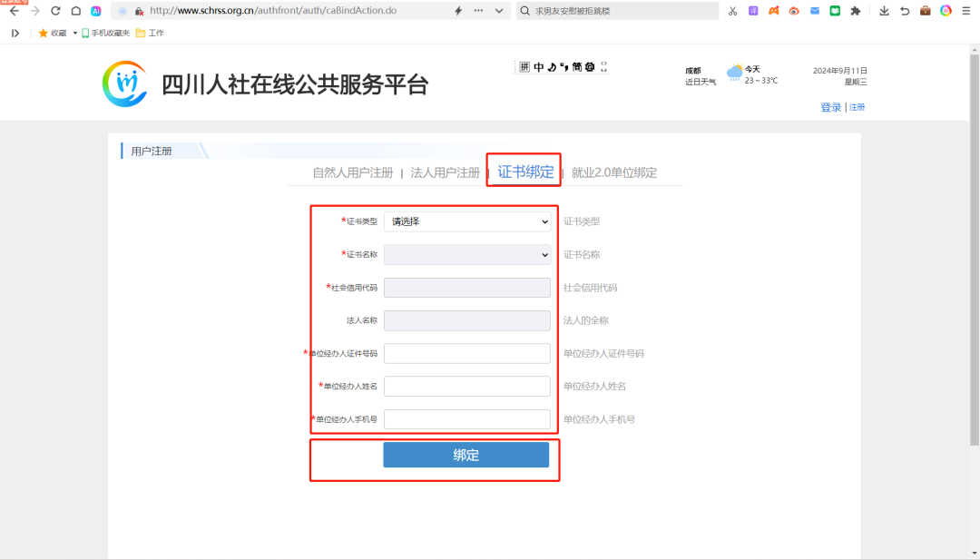
Task: Click the purple translate extension icon
Action: (753, 11)
